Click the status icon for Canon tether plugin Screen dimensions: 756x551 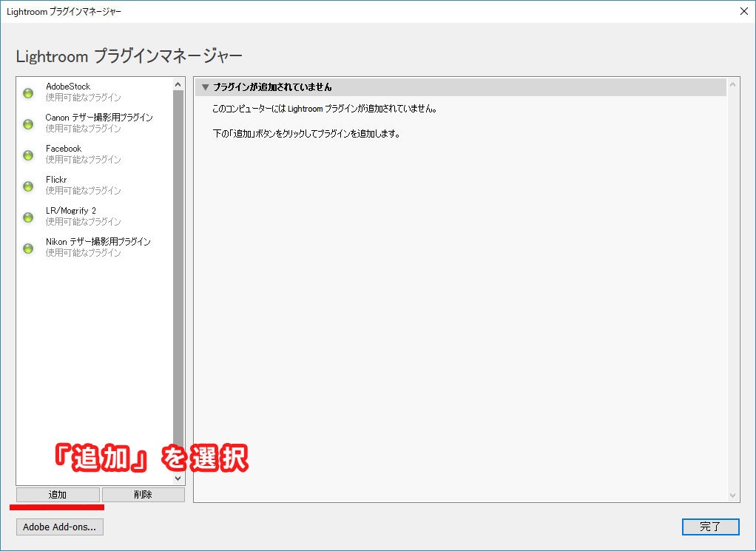[x=28, y=124]
